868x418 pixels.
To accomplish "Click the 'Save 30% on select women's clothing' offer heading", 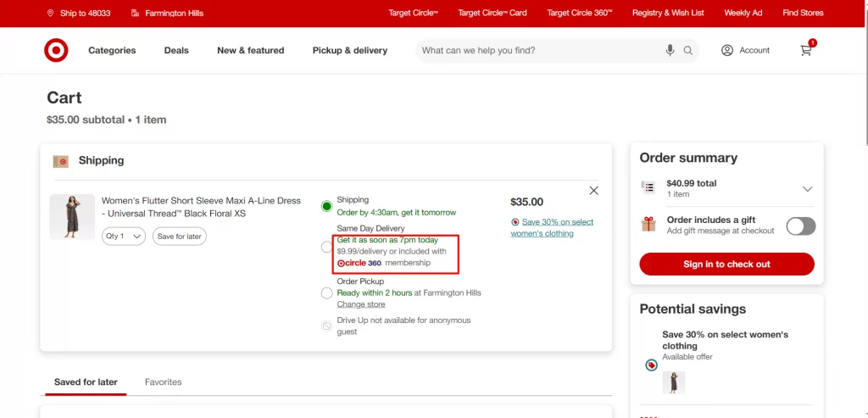I will pos(725,340).
